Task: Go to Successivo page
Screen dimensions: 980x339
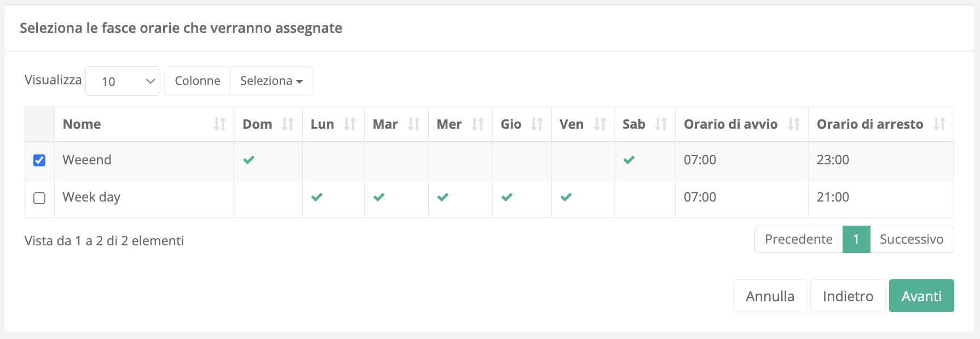Action: 912,239
